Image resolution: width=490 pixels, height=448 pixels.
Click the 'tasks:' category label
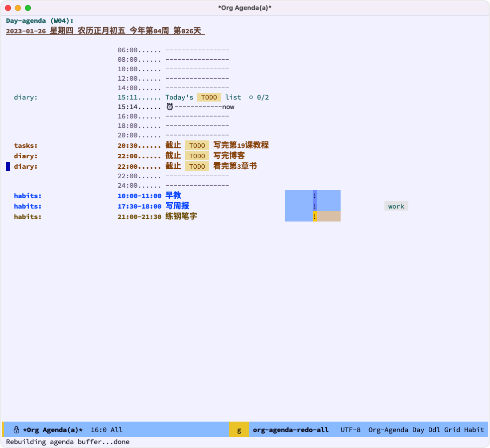point(25,145)
